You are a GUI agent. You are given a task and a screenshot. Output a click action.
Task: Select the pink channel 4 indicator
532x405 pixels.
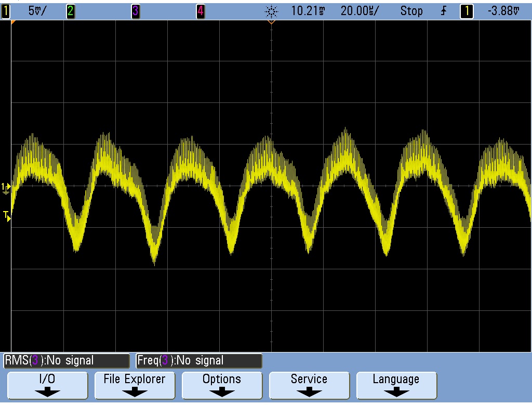(201, 11)
